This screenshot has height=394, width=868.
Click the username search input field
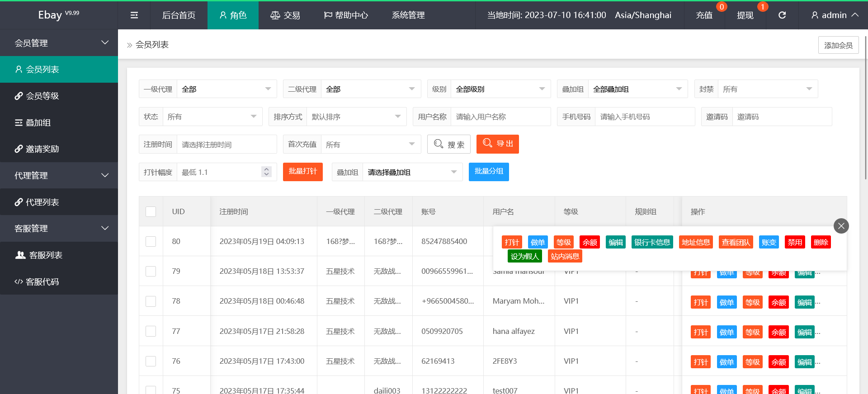pyautogui.click(x=500, y=117)
